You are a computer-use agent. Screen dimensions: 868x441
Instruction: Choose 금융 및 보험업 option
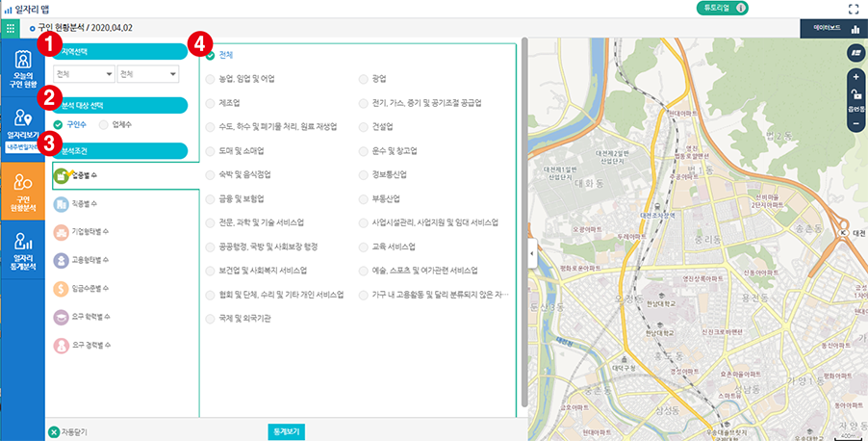pyautogui.click(x=235, y=199)
